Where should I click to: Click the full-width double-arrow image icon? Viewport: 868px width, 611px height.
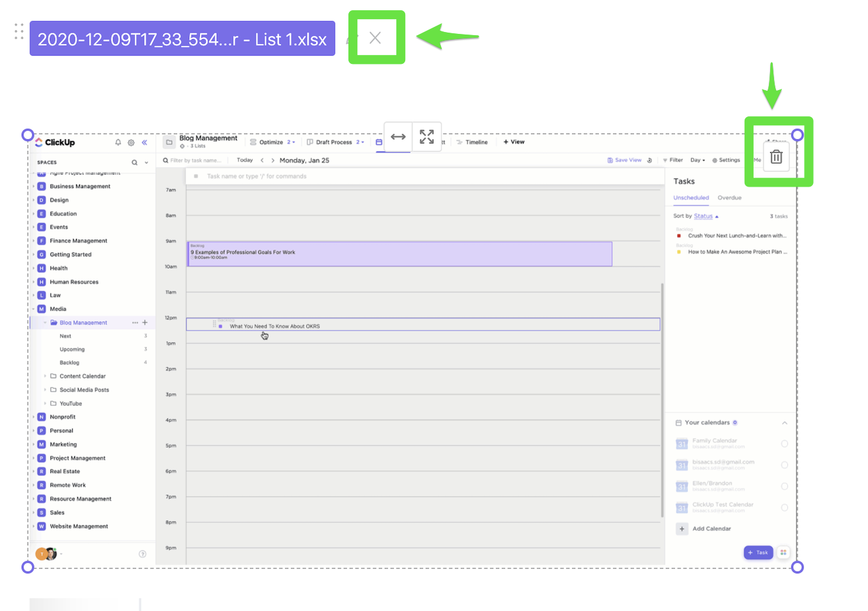(398, 137)
